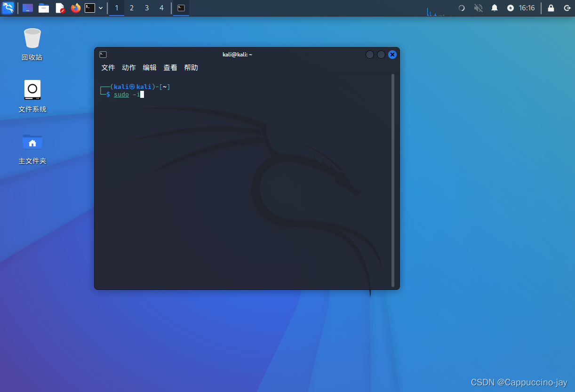Switch to workspace 3

coord(147,8)
